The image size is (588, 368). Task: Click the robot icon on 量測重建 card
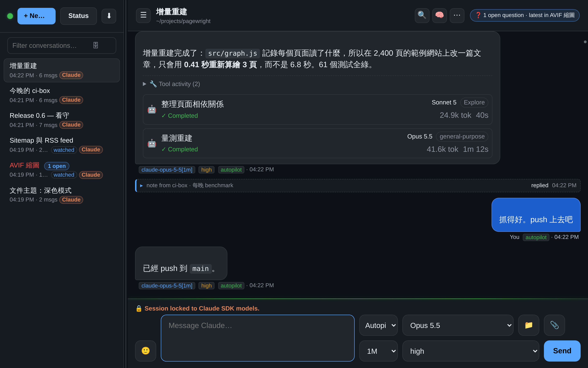152,143
